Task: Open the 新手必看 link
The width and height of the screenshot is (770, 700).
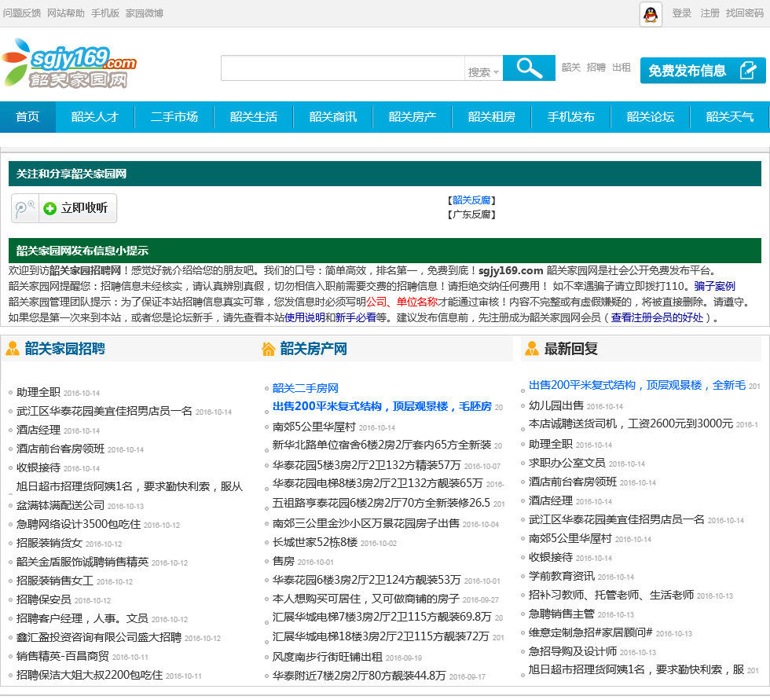Action: click(355, 317)
